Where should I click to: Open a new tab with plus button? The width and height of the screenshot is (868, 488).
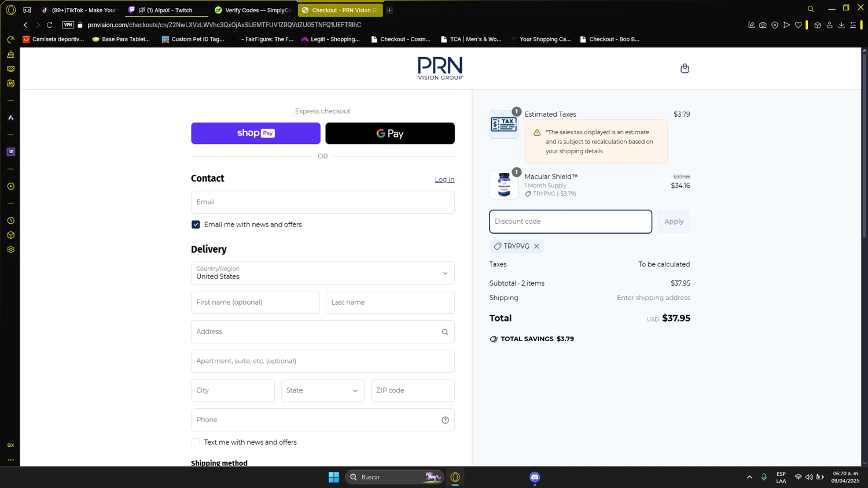(389, 10)
